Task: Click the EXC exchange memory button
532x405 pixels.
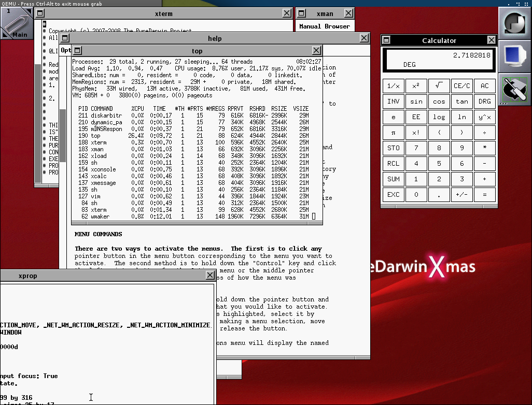Action: [393, 195]
